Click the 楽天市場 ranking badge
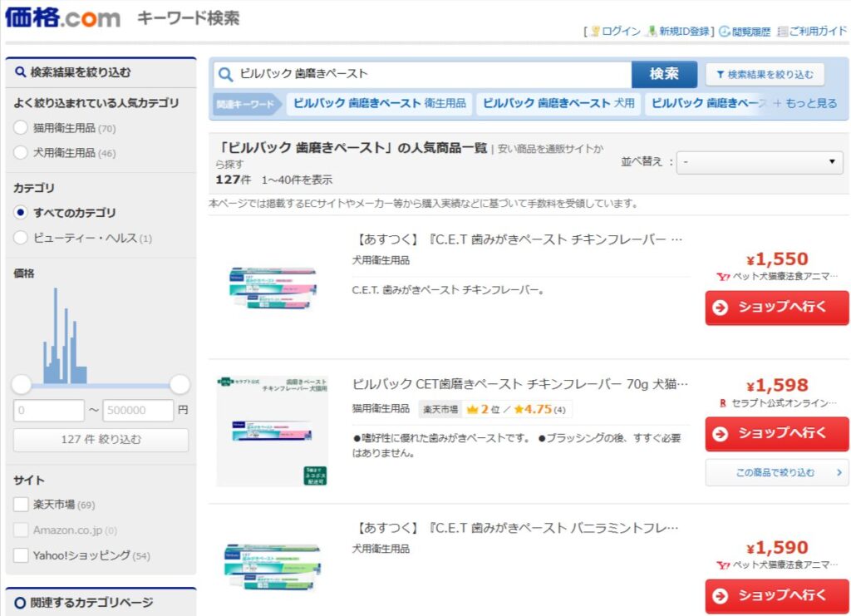851x616 pixels. coord(440,409)
